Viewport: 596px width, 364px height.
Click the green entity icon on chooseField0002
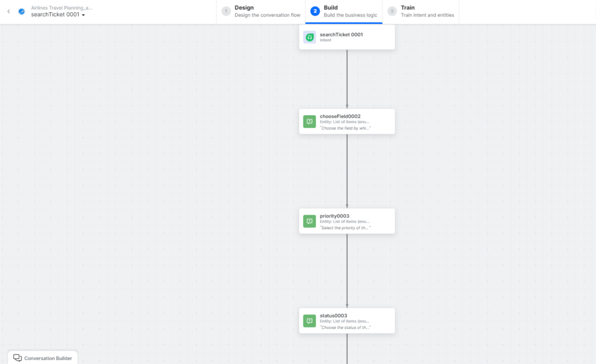coord(310,121)
